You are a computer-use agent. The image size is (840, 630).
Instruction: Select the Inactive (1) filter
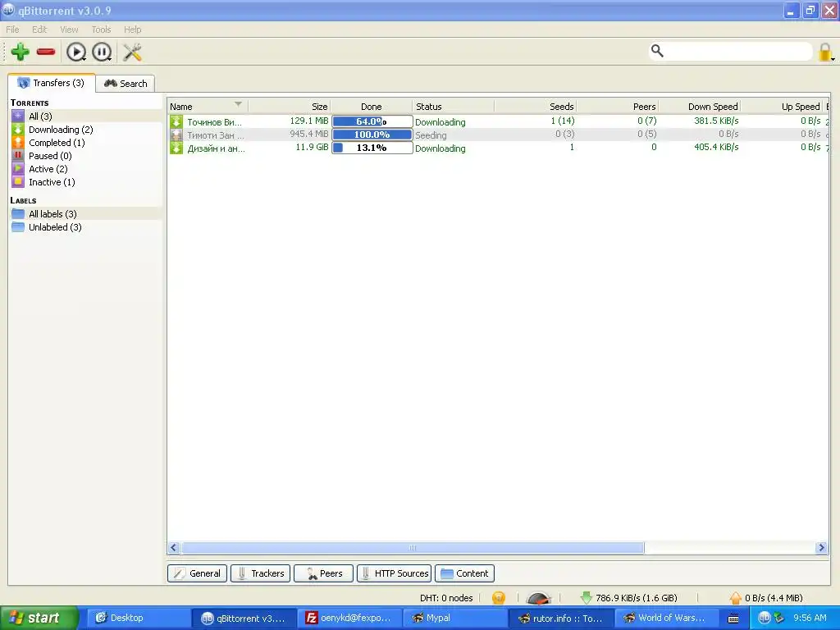pos(85,182)
